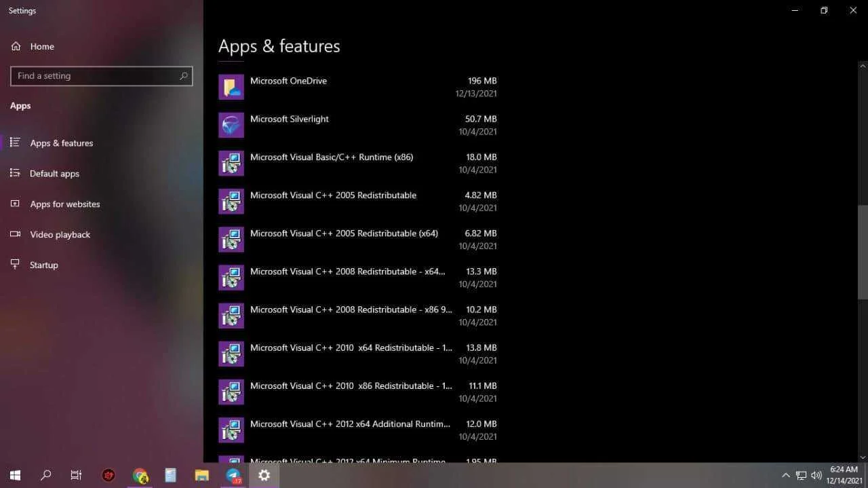Screen dimensions: 868x488
Task: Click the Visual C++ 2010 x64 Redistributable icon
Action: (231, 353)
